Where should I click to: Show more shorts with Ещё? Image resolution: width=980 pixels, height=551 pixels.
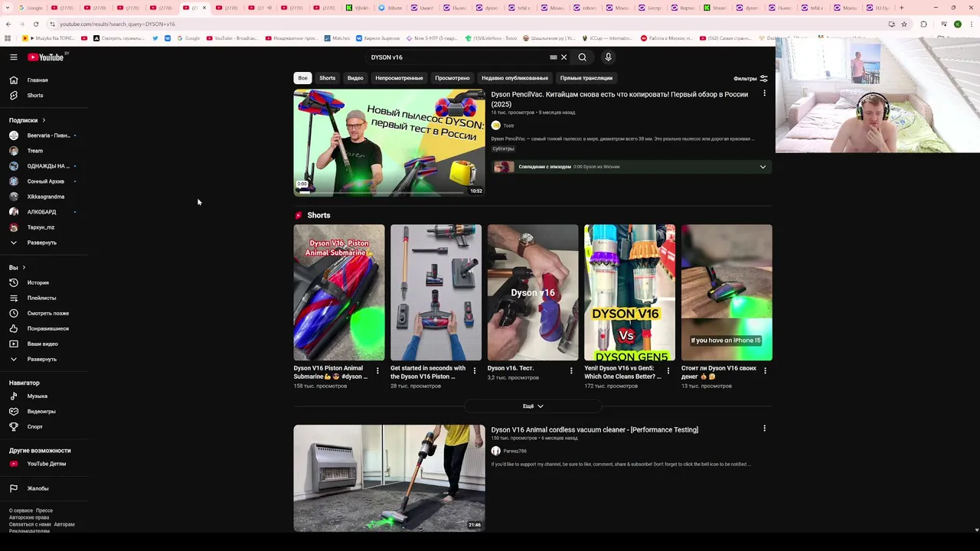(533, 406)
